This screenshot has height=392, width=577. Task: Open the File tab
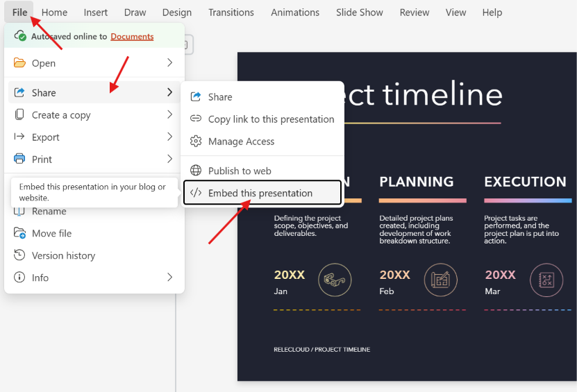pos(19,12)
